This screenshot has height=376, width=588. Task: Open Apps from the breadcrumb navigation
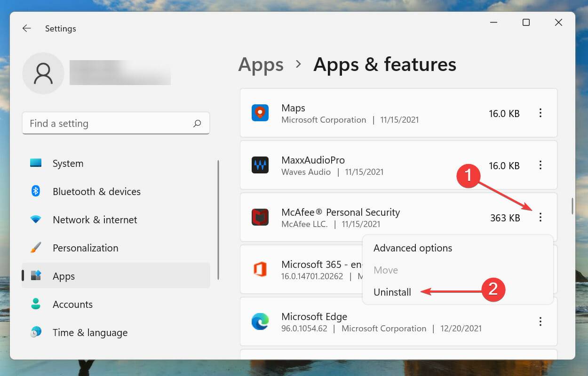[x=261, y=65]
